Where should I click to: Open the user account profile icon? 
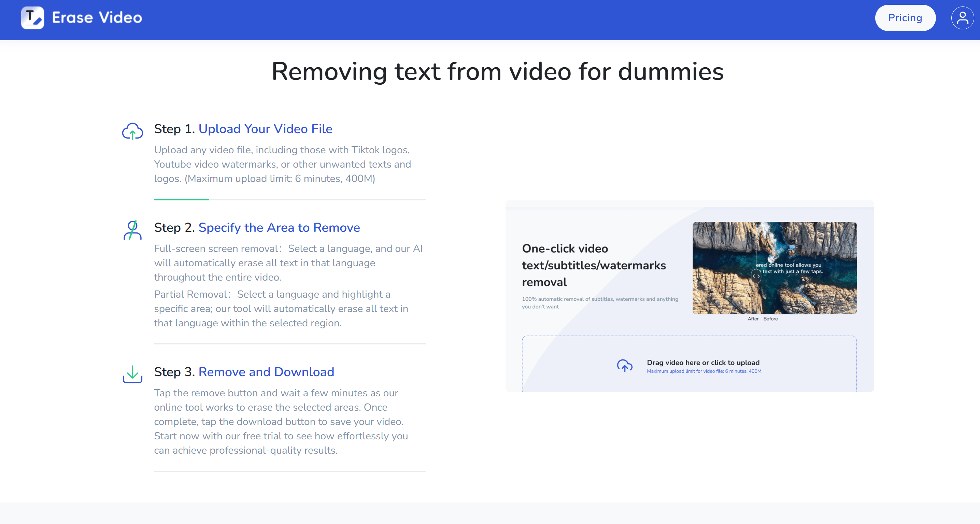pyautogui.click(x=962, y=18)
